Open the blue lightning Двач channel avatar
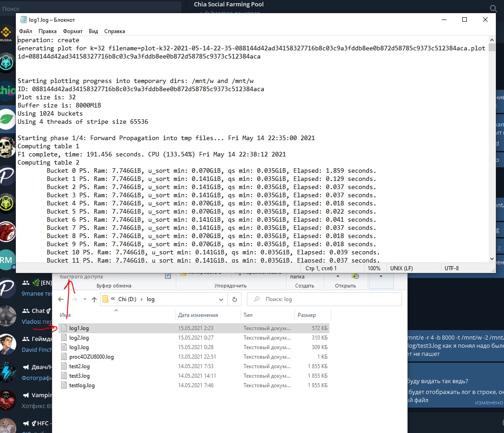The height and width of the screenshot is (433, 504). [8, 372]
